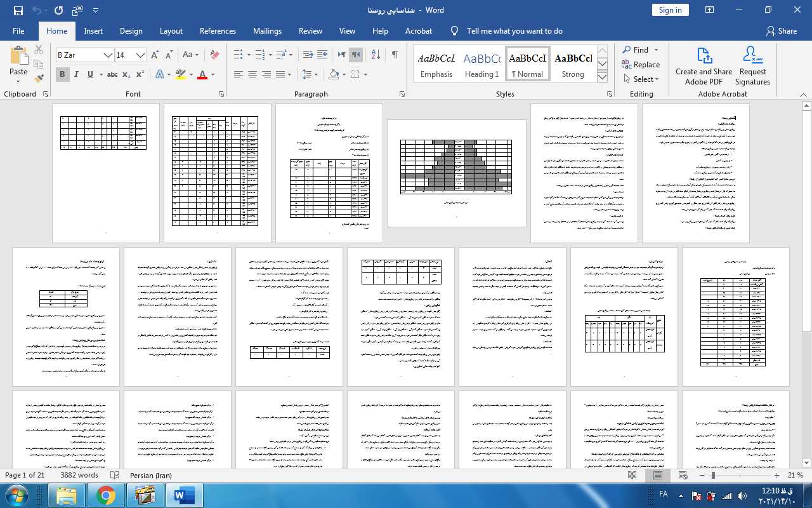Toggle Bold formatting
Image resolution: width=812 pixels, height=508 pixels.
click(x=62, y=74)
